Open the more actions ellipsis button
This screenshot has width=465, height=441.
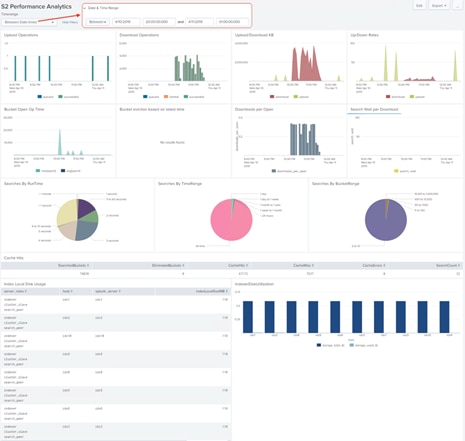tap(458, 6)
